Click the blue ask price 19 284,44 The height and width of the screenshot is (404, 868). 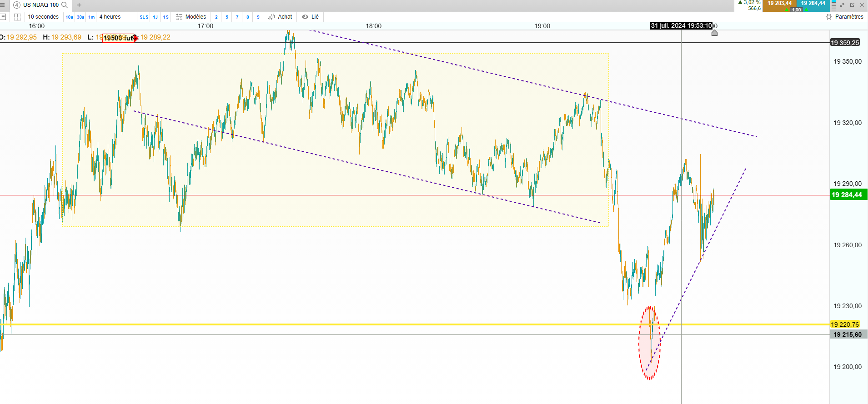click(x=813, y=3)
